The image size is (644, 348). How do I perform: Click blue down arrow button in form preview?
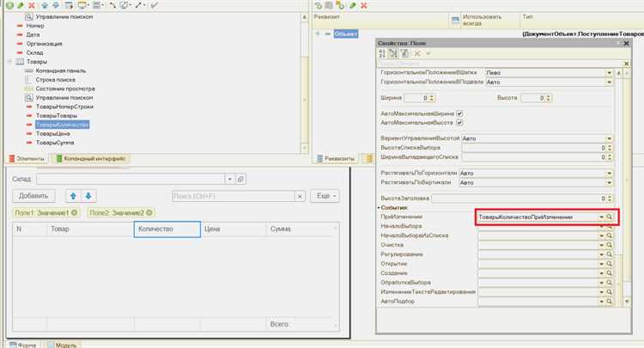tap(88, 196)
